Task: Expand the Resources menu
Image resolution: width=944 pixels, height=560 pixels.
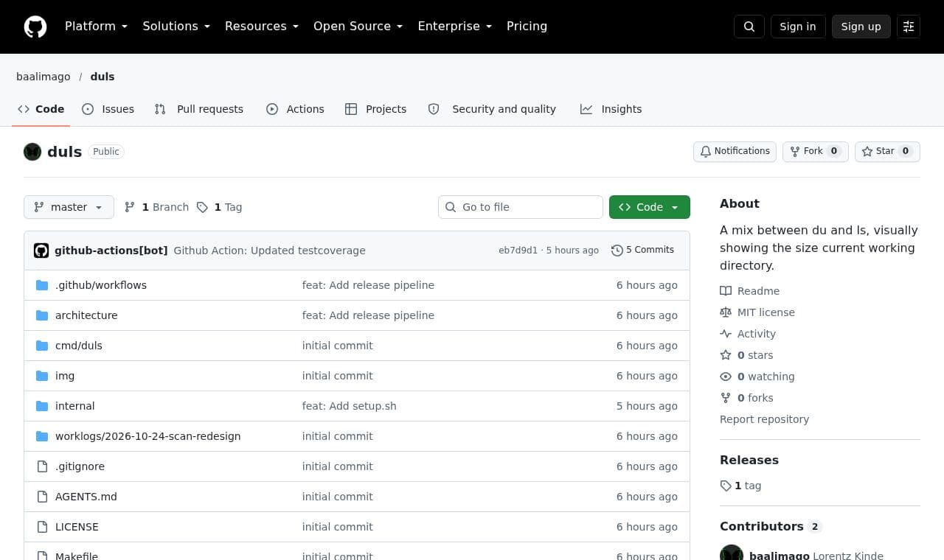Action: click(x=262, y=27)
